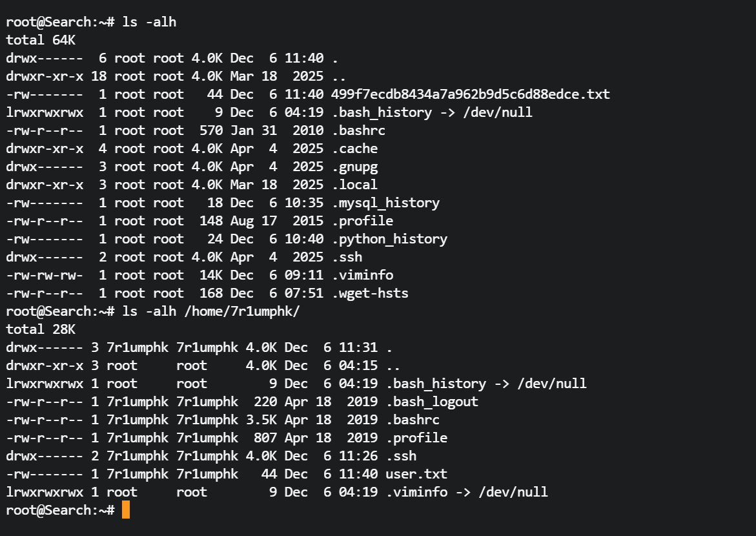Click the 807-byte .profile file name

416,438
